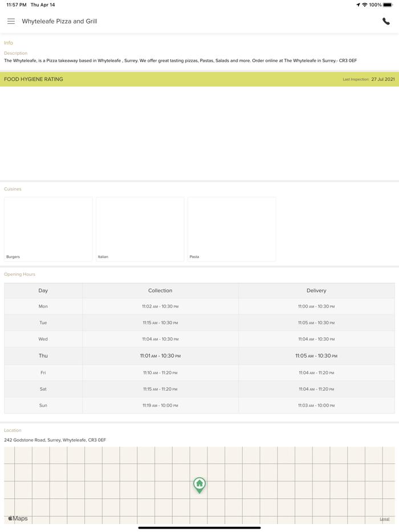Image resolution: width=399 pixels, height=532 pixels.
Task: Open the Apple Maps logo
Action: [18, 518]
